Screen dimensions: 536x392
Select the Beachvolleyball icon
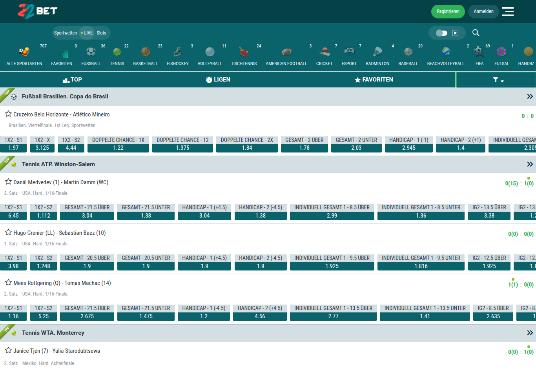coord(446,51)
